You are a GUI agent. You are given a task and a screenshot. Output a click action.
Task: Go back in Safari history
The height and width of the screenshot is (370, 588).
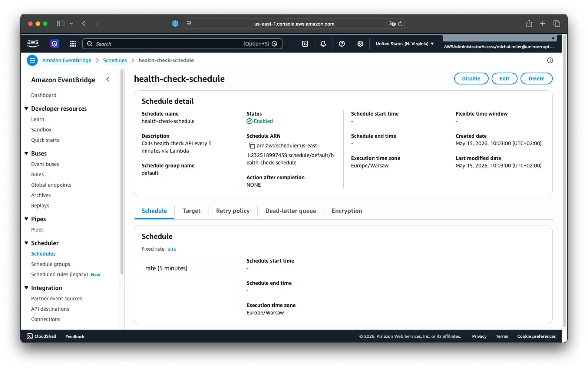(x=84, y=24)
